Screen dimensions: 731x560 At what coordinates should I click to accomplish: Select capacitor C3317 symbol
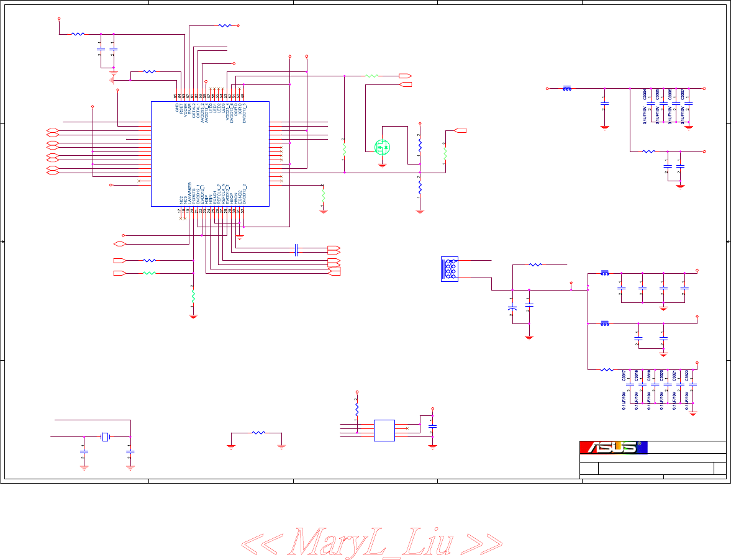click(630, 386)
